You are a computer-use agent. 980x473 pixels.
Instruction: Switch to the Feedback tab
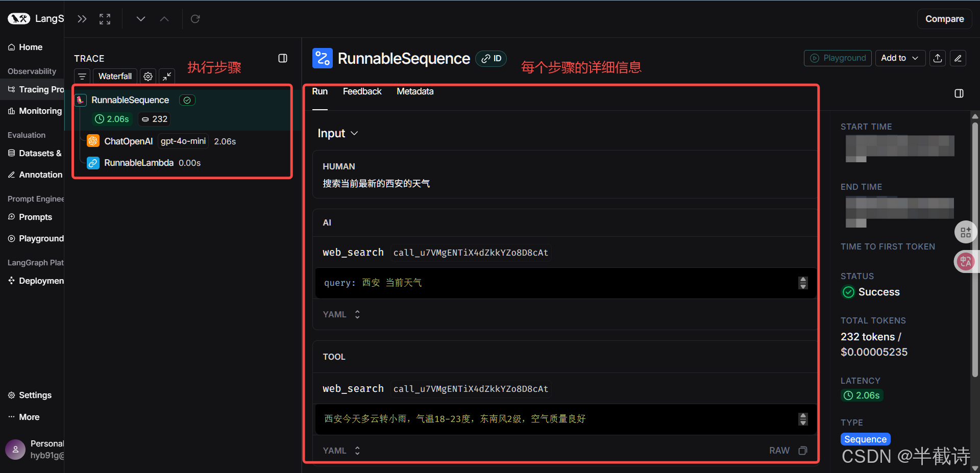(x=362, y=91)
